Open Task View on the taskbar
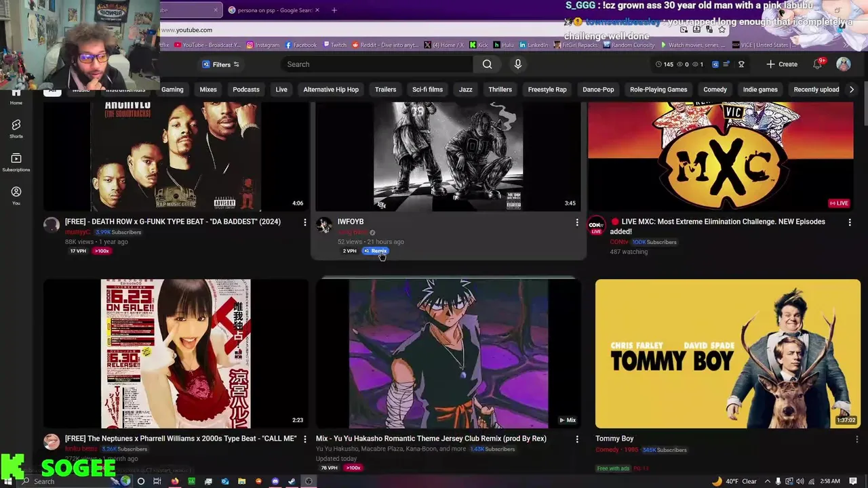The image size is (868, 488). pyautogui.click(x=157, y=481)
